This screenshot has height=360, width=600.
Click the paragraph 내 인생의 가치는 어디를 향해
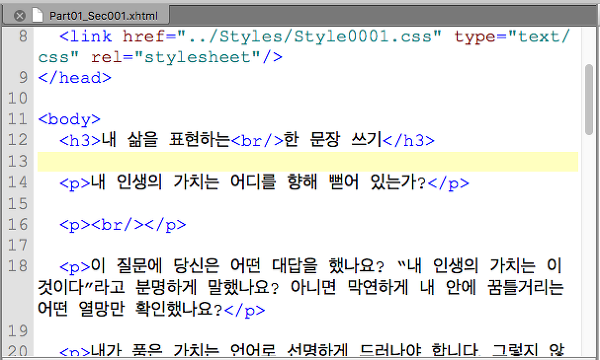pyautogui.click(x=204, y=182)
